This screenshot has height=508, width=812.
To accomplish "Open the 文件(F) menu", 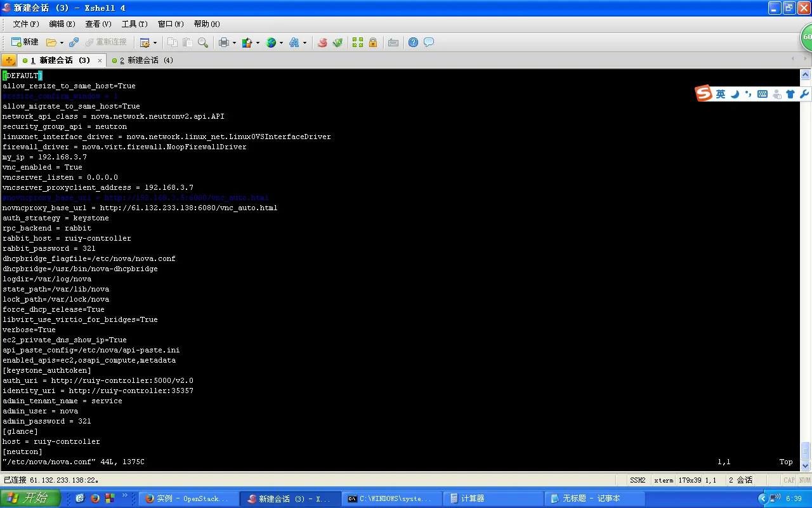I will (26, 24).
